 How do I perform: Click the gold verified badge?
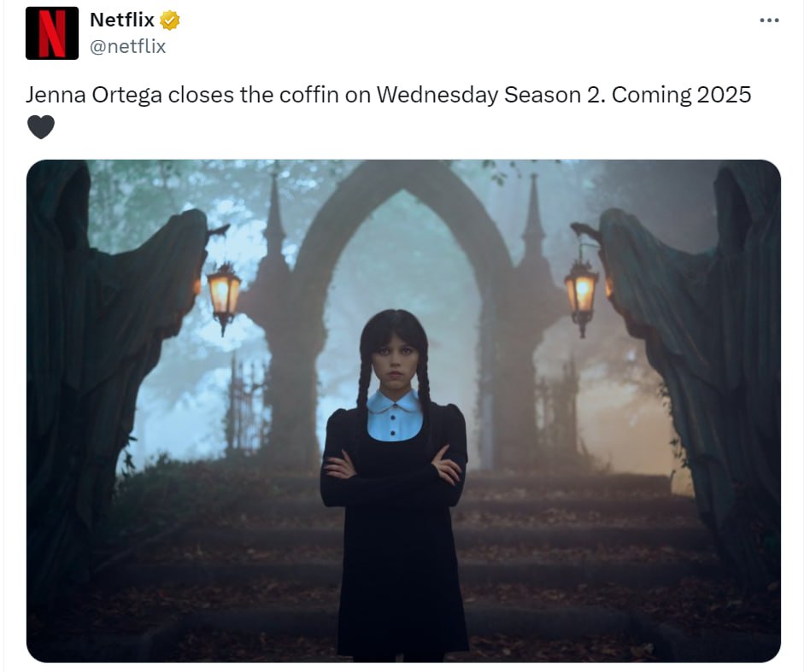pyautogui.click(x=170, y=20)
